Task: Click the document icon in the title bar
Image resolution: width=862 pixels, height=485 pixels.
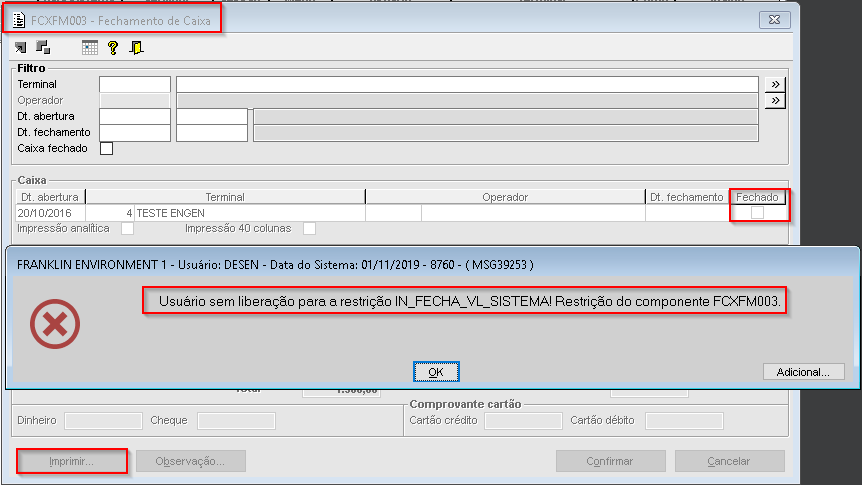Action: pos(19,20)
